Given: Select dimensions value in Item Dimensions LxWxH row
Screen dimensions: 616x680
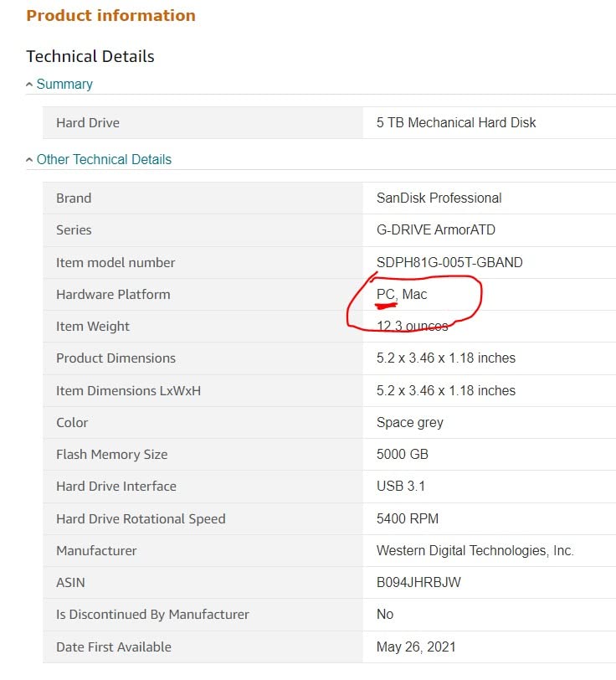Looking at the screenshot, I should (445, 391).
